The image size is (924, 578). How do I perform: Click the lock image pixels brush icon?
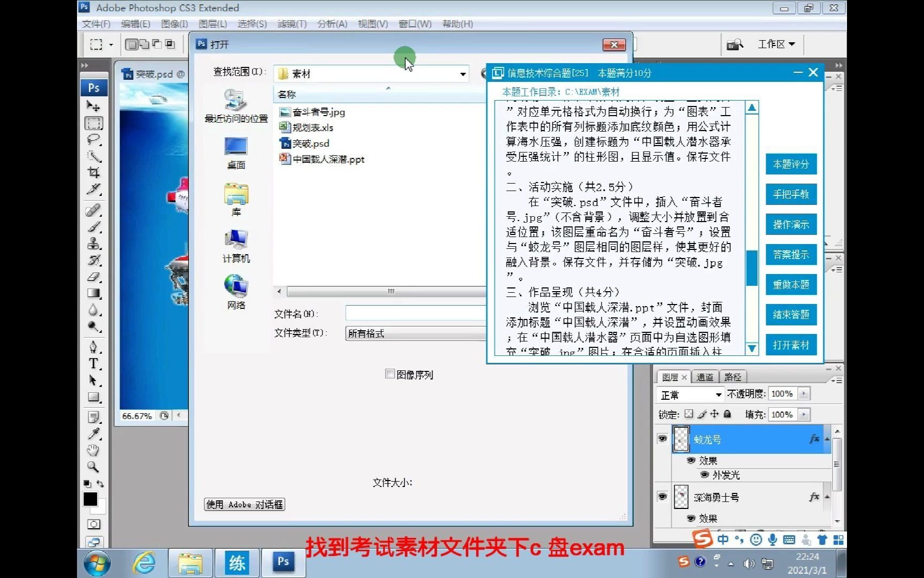[x=702, y=414]
